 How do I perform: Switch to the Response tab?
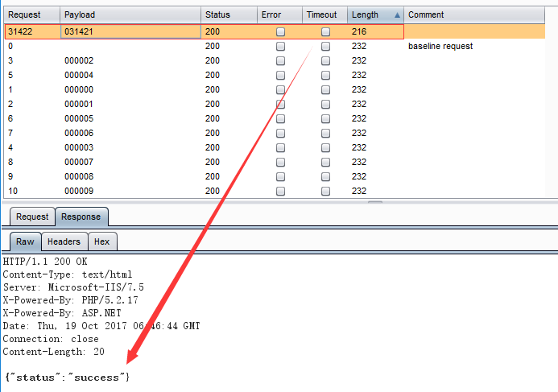coord(81,217)
